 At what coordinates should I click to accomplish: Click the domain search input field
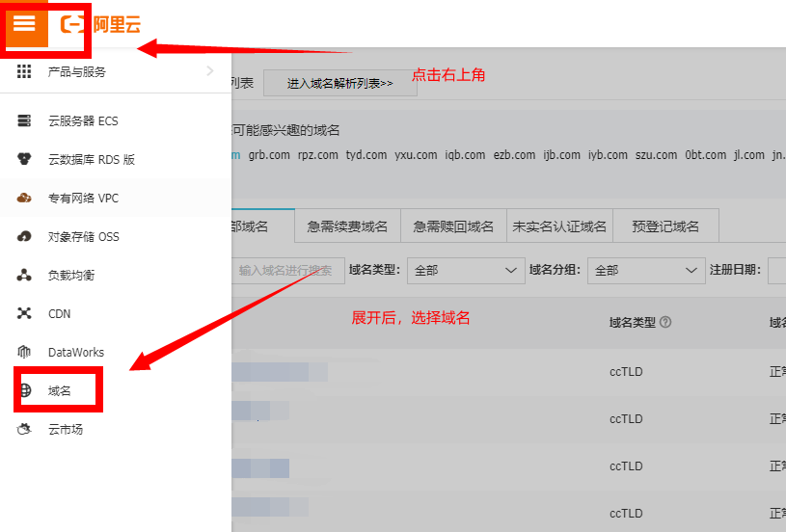(288, 271)
